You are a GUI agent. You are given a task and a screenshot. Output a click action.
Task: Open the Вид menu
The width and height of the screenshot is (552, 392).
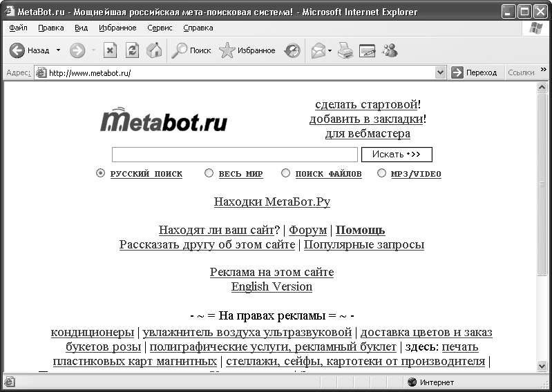tap(81, 28)
